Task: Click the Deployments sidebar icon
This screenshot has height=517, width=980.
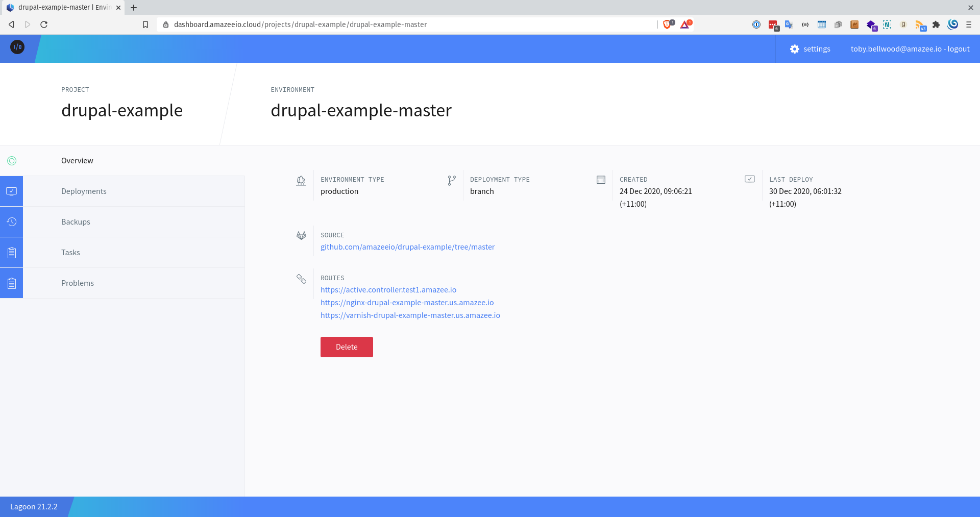Action: coord(11,191)
